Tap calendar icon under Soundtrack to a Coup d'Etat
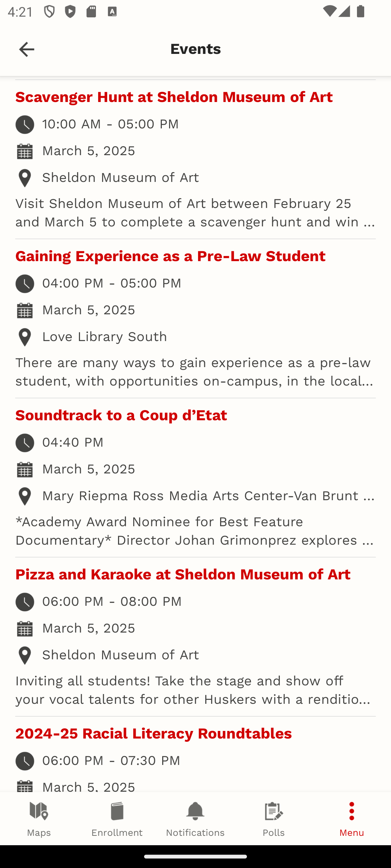Screen dimensions: 391x868 [x=25, y=469]
